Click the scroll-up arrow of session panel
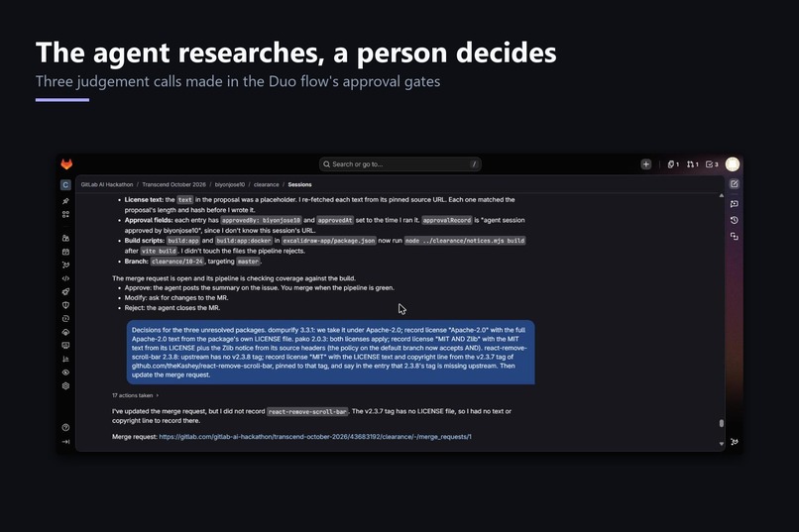The width and height of the screenshot is (799, 532). click(722, 195)
